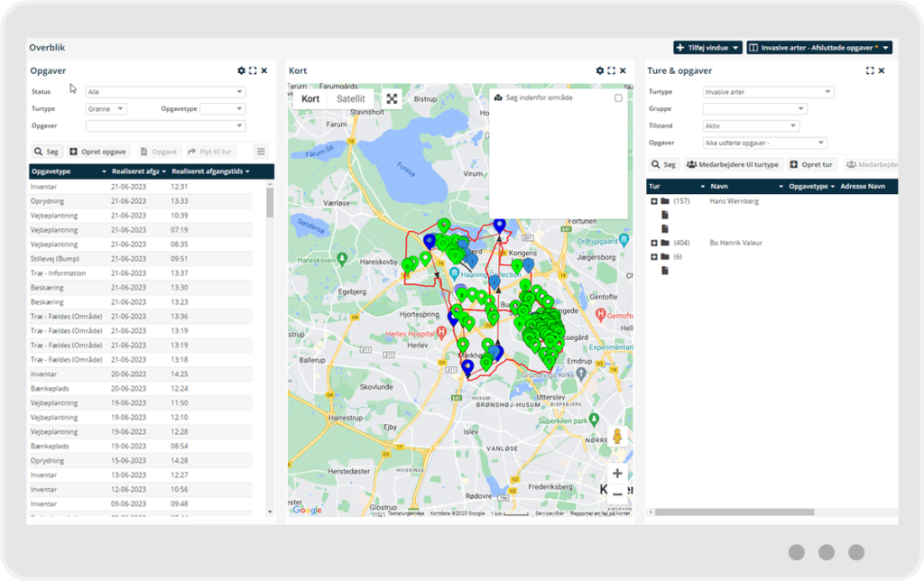Select the 'Træ - Information' task row
924x581 pixels.
(141, 273)
